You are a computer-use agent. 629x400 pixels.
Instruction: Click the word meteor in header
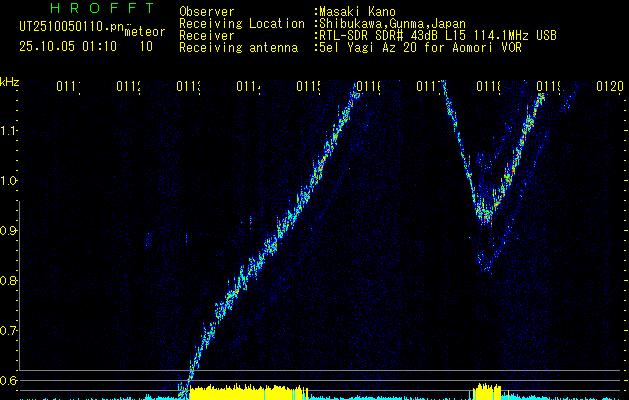coord(145,32)
